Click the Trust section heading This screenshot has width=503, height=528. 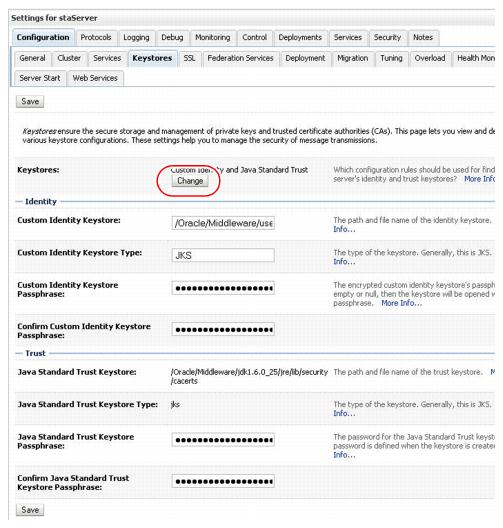(x=35, y=354)
